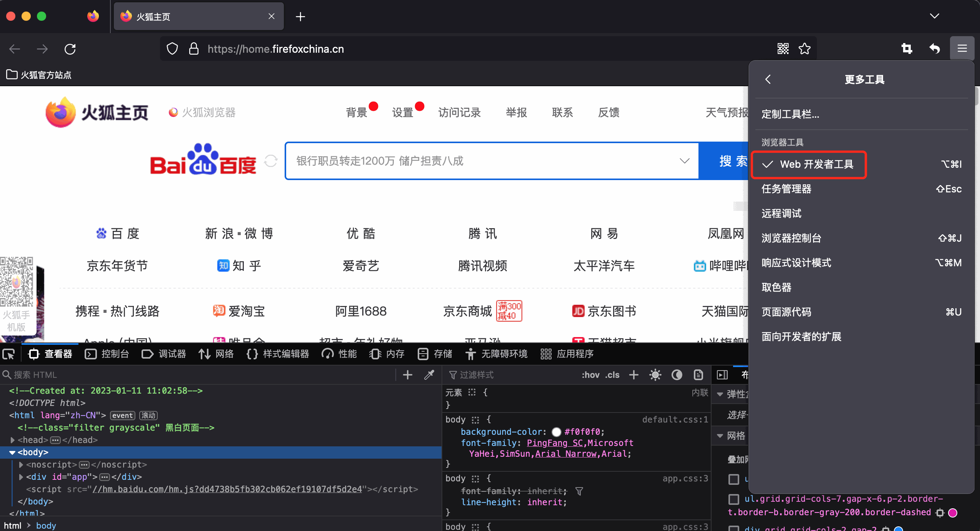Click the eyedropper icon in HTML panel
This screenshot has width=980, height=531.
[x=429, y=375]
